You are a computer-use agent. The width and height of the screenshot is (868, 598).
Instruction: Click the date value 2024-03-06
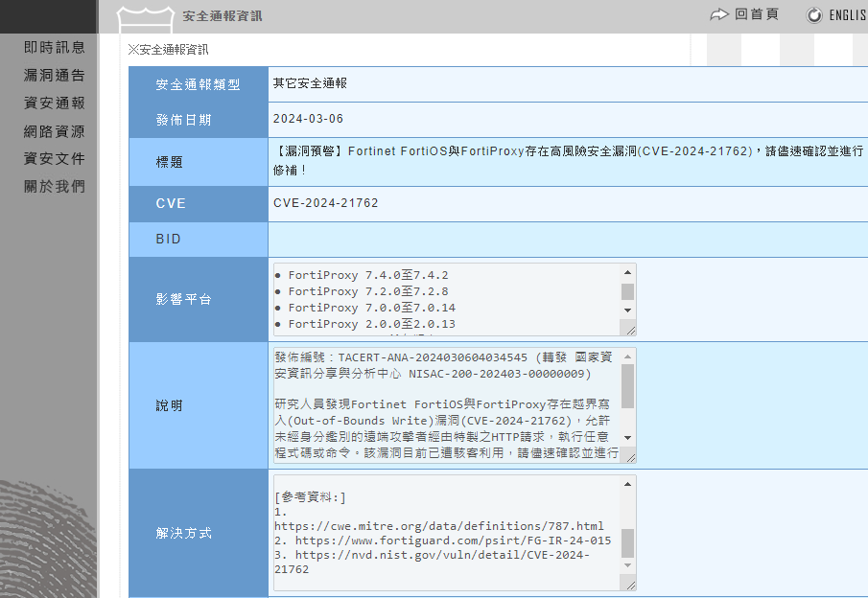pos(308,119)
